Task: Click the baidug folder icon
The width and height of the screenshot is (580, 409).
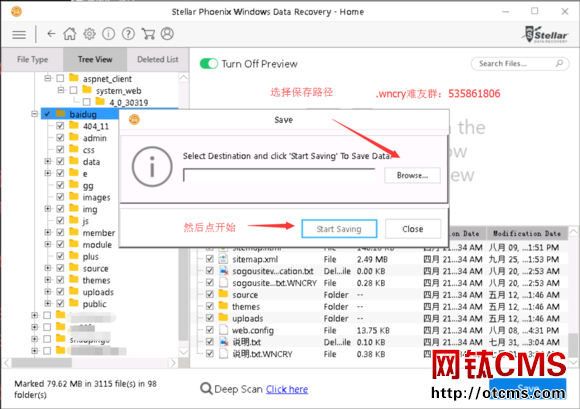Action: tap(61, 114)
